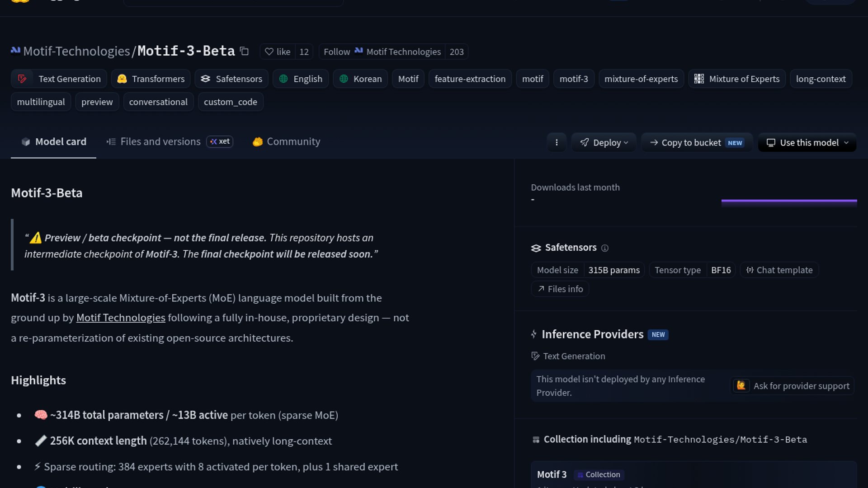The width and height of the screenshot is (868, 488).
Task: Open Text Generation task under Inference Providers
Action: coord(568,356)
